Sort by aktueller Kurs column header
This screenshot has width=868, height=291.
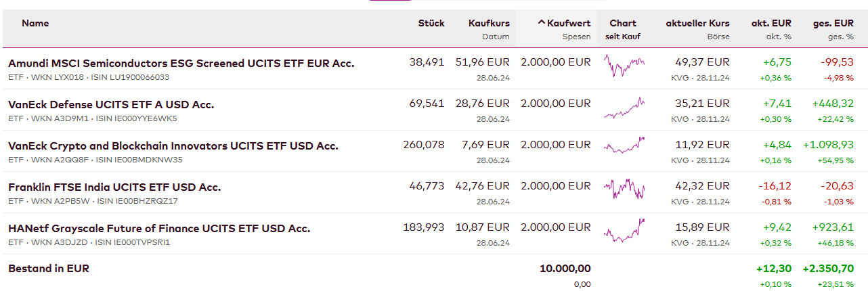697,23
